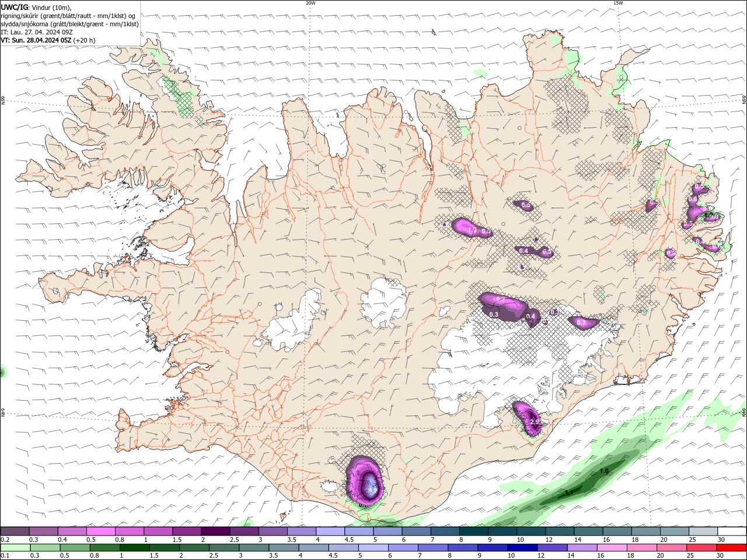The image size is (747, 560).
Task: Click the white 30 swatch ending the upper legend
Action: (732, 531)
